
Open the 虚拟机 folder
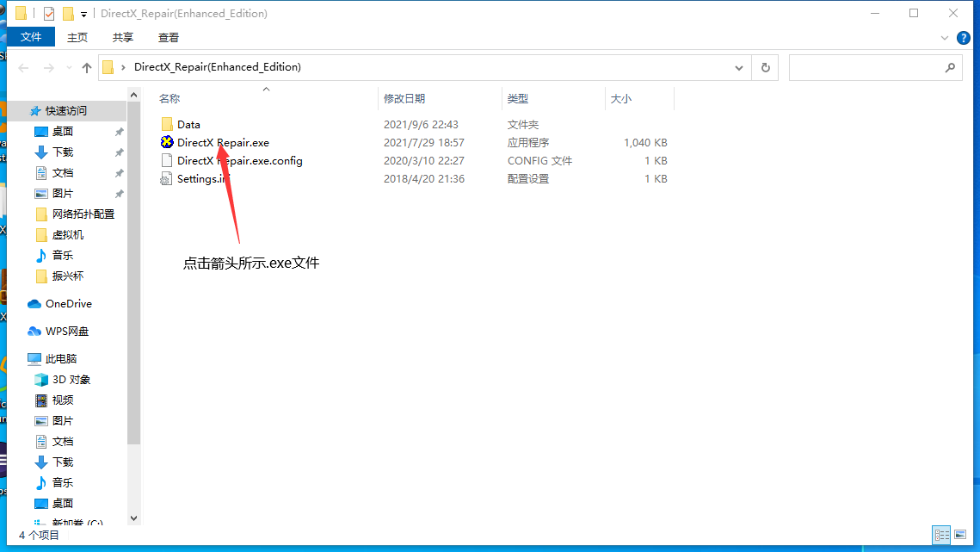pyautogui.click(x=67, y=235)
